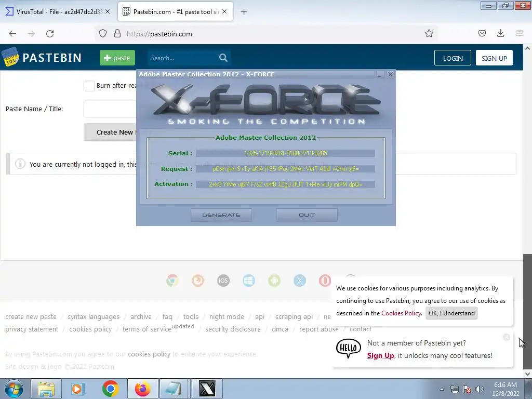This screenshot has height=399, width=532.
Task: Click the Pastebin logo icon
Action: [10, 57]
